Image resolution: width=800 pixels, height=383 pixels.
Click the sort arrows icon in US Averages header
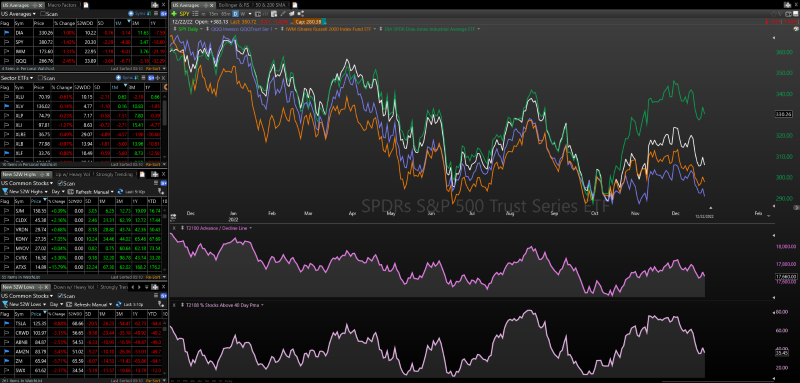pos(149,14)
